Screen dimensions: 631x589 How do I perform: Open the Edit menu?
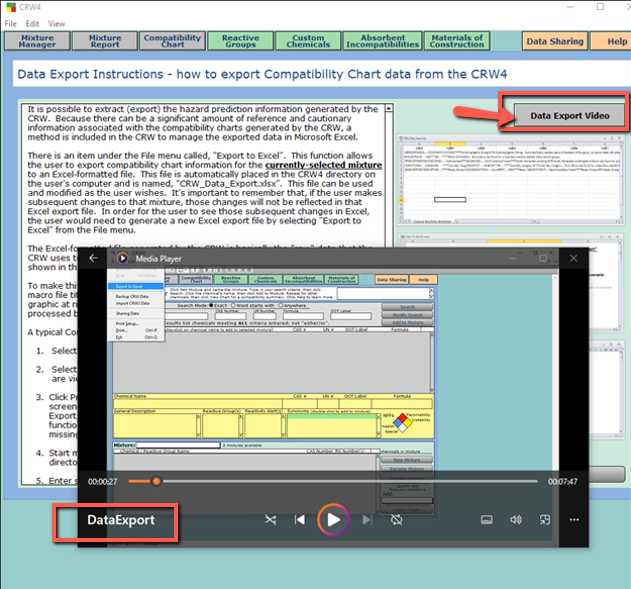(33, 23)
